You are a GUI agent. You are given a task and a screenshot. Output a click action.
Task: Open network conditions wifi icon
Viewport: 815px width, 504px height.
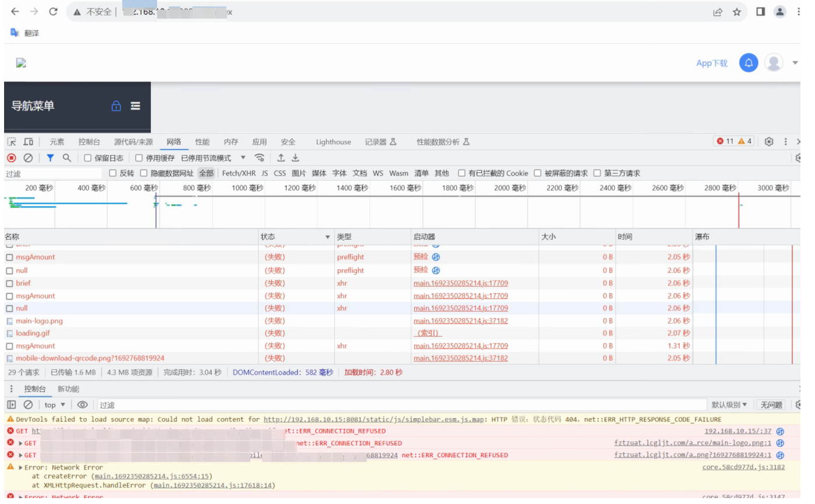pyautogui.click(x=260, y=158)
